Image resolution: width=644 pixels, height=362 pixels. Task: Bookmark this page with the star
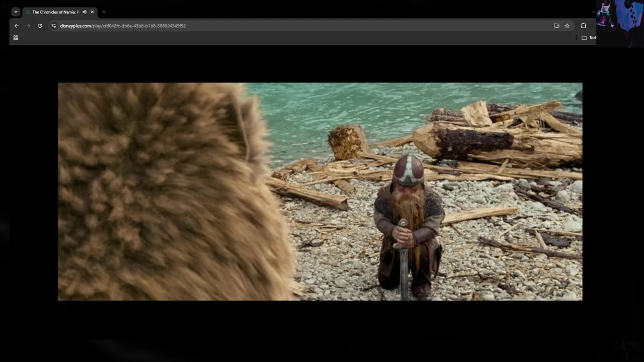[x=567, y=26]
